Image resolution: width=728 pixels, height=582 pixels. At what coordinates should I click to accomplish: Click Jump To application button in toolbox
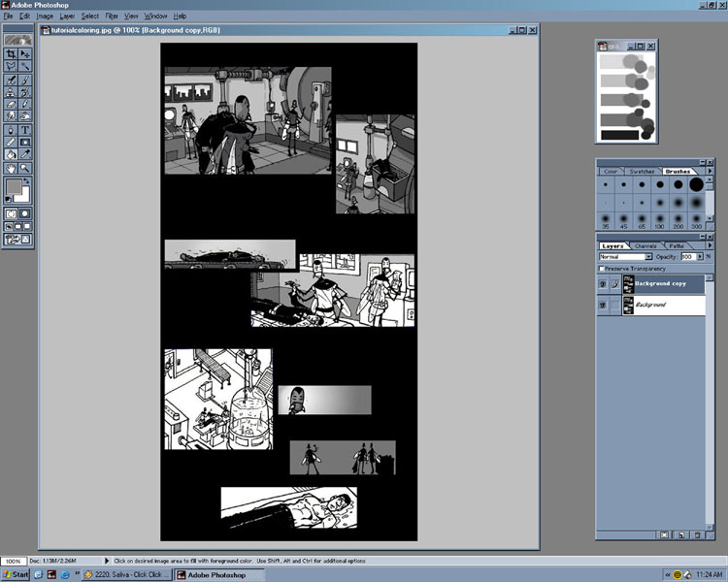[18, 240]
